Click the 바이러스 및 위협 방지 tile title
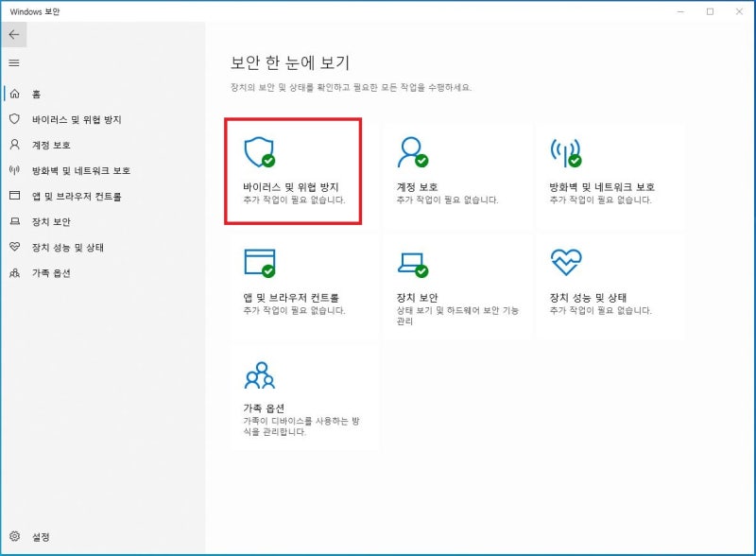Viewport: 756px width, 556px height. [291, 187]
